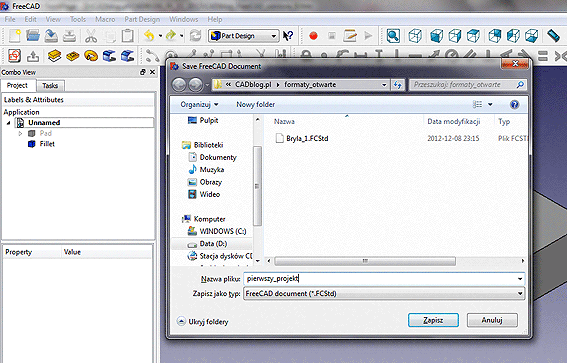Click the dialog Back navigation arrow

[179, 85]
